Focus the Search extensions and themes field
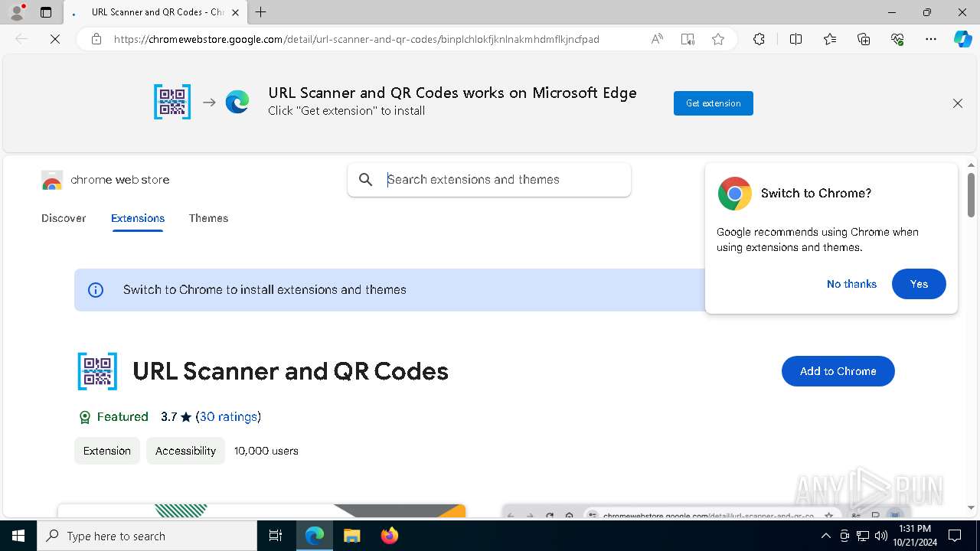The height and width of the screenshot is (551, 980). click(x=489, y=180)
